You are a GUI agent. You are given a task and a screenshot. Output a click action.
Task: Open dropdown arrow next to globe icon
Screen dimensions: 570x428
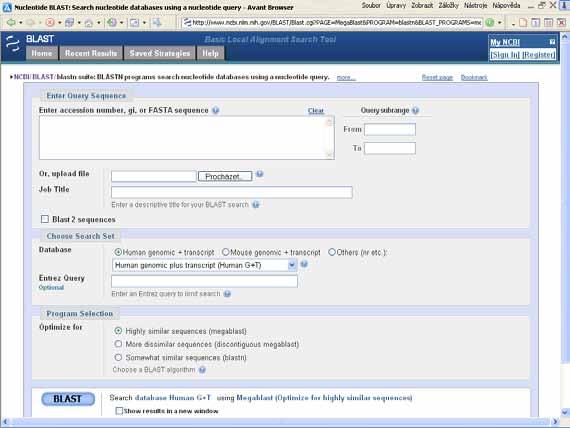122,23
